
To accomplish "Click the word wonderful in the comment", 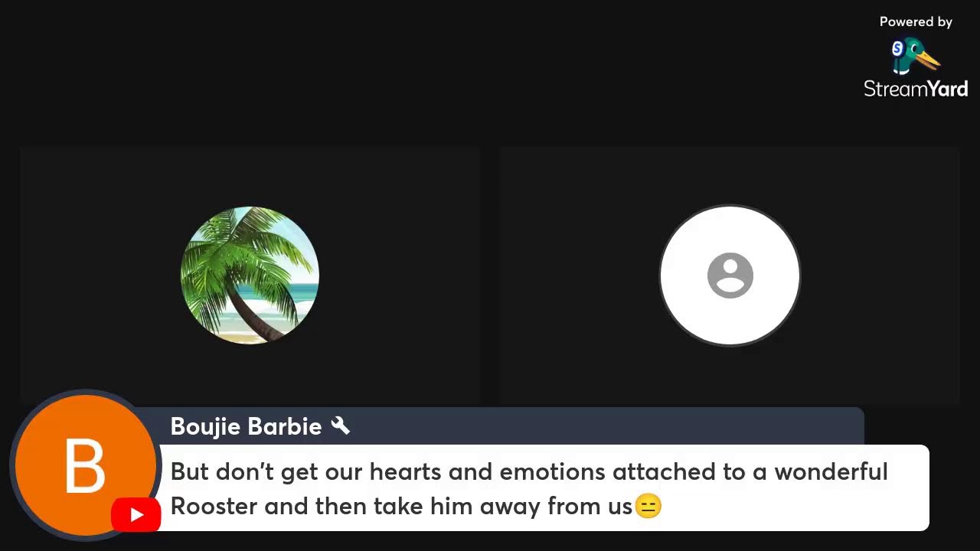I will point(831,471).
